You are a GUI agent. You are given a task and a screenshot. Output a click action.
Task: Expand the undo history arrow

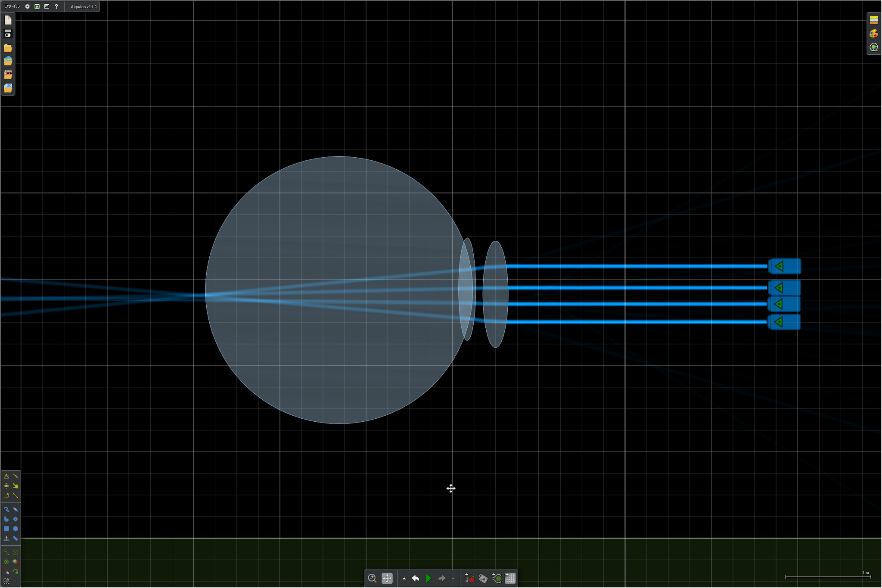click(x=404, y=579)
